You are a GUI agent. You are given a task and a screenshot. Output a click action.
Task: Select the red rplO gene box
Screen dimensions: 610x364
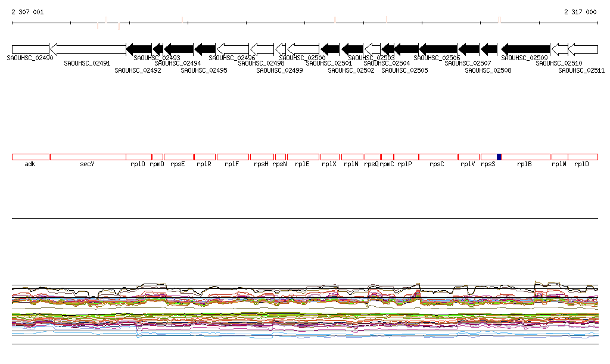click(139, 157)
